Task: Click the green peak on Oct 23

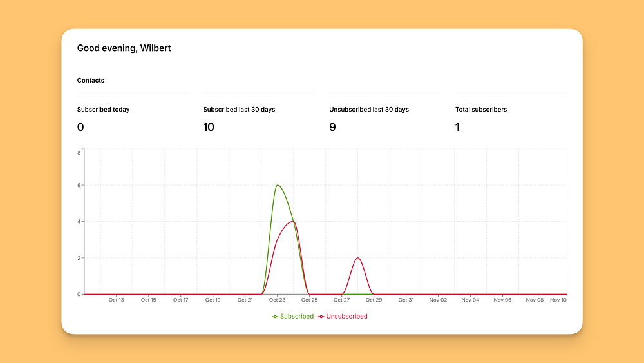Action: click(x=278, y=186)
